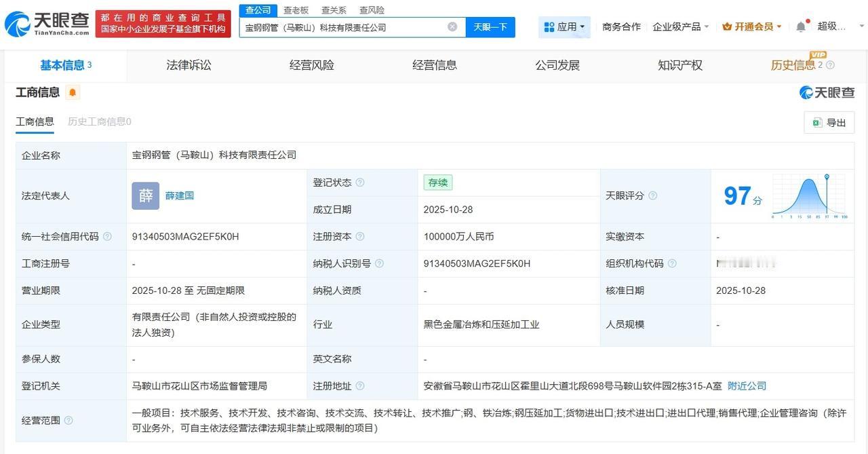Click the apps grid icon in 应用
The width and height of the screenshot is (868, 454).
(x=549, y=27)
